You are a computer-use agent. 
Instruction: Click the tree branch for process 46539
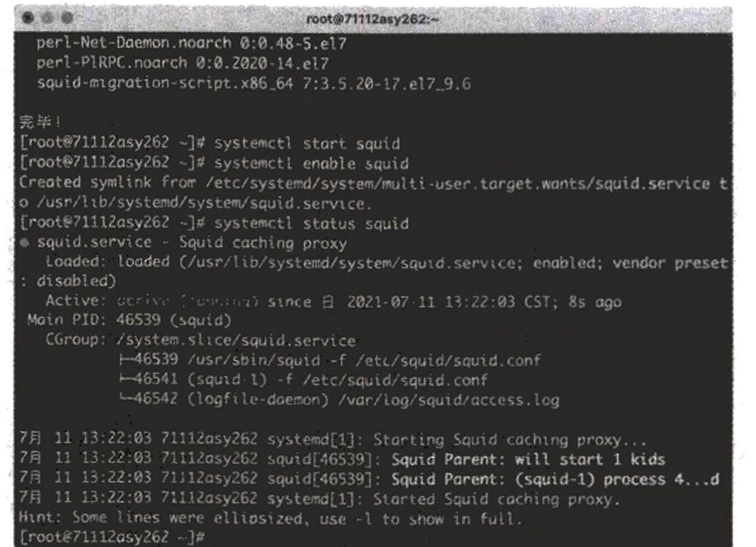coord(127,359)
